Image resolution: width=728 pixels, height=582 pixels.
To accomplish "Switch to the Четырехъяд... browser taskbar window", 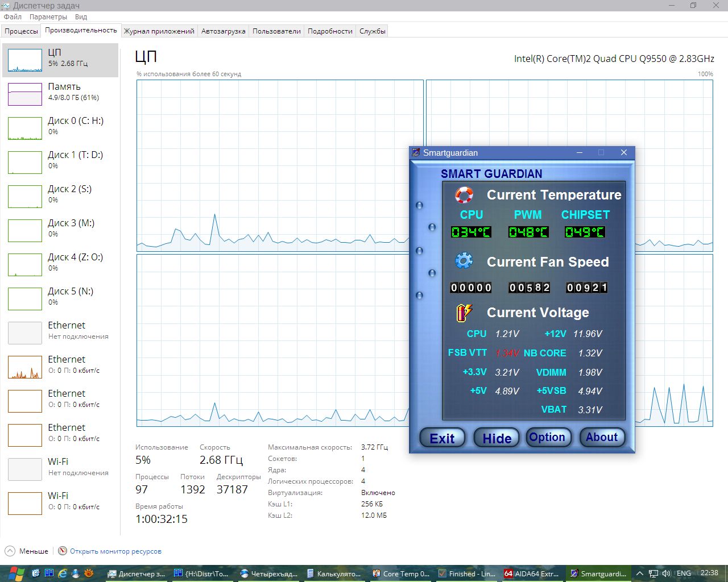I will 269,573.
